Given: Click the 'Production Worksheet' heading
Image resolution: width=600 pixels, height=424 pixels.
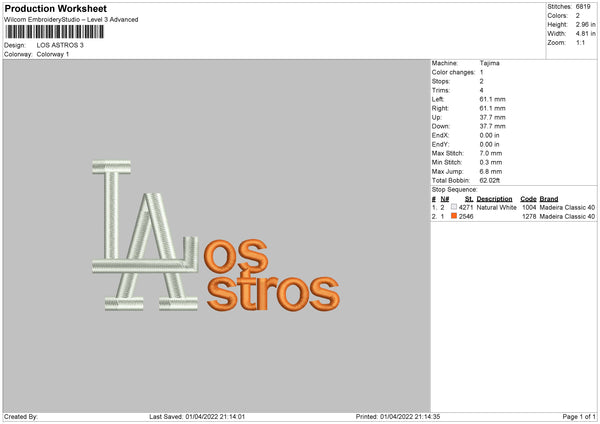Looking at the screenshot, I should (55, 8).
